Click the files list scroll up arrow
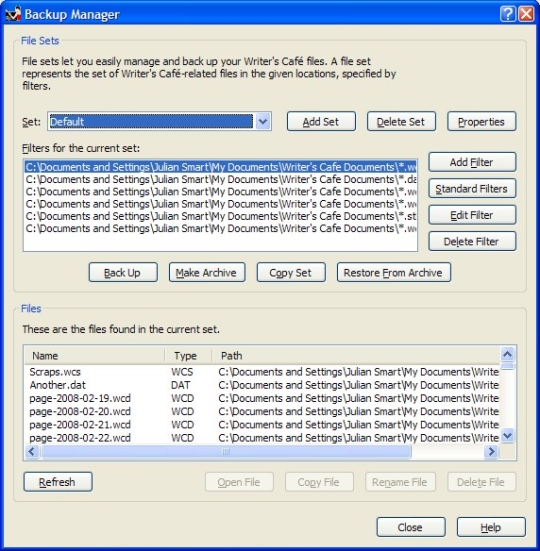 507,354
